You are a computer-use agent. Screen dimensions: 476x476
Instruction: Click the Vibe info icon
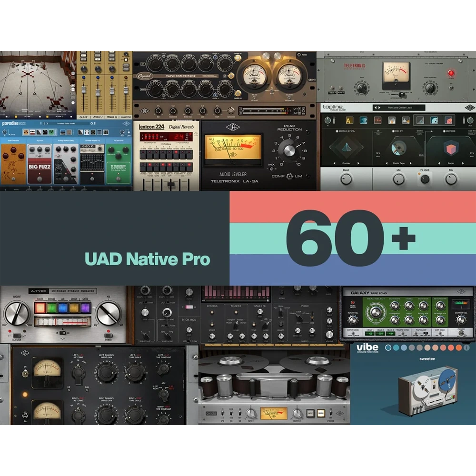[x=466, y=347]
